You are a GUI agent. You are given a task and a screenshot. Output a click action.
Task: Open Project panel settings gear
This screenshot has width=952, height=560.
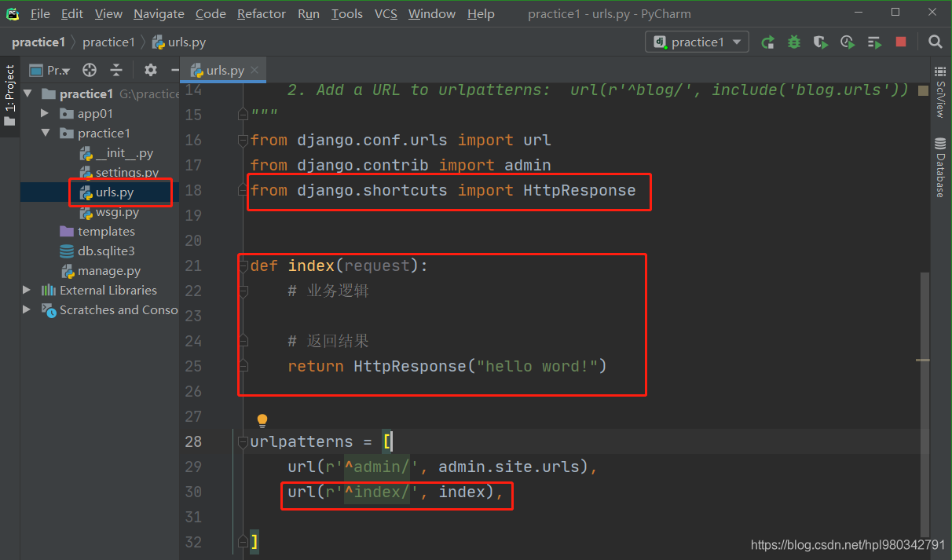tap(151, 70)
